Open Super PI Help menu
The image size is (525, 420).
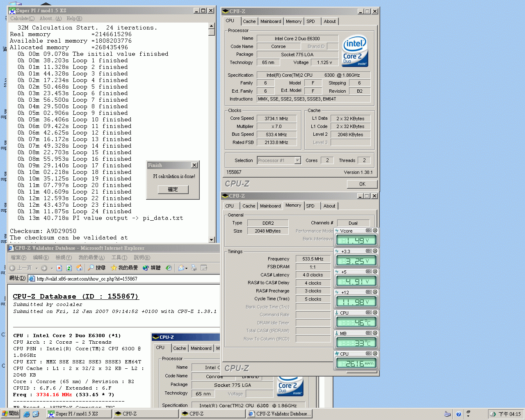coord(74,18)
